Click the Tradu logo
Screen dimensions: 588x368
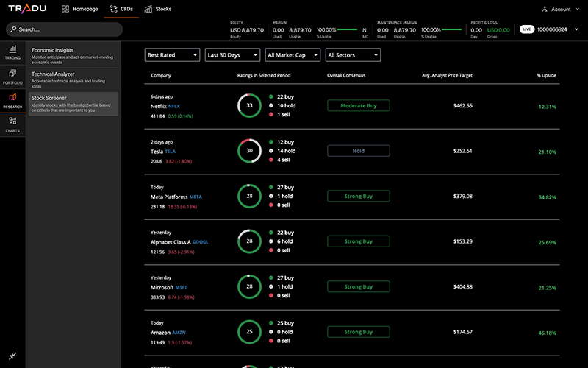[27, 9]
